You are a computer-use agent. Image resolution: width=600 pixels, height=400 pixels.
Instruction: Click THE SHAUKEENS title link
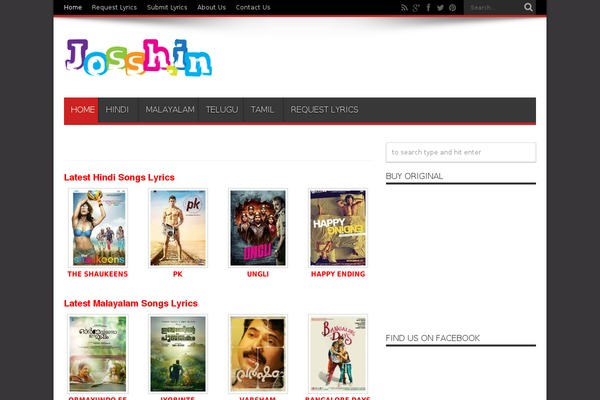point(98,274)
